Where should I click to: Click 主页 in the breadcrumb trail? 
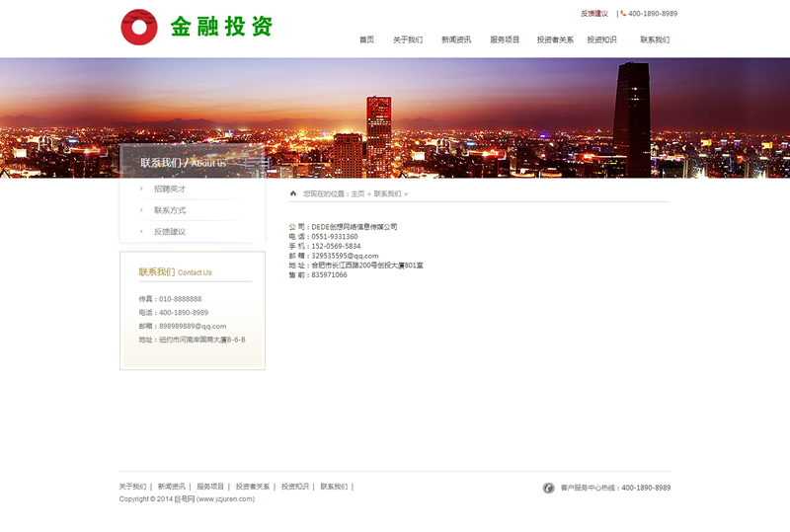[357, 194]
